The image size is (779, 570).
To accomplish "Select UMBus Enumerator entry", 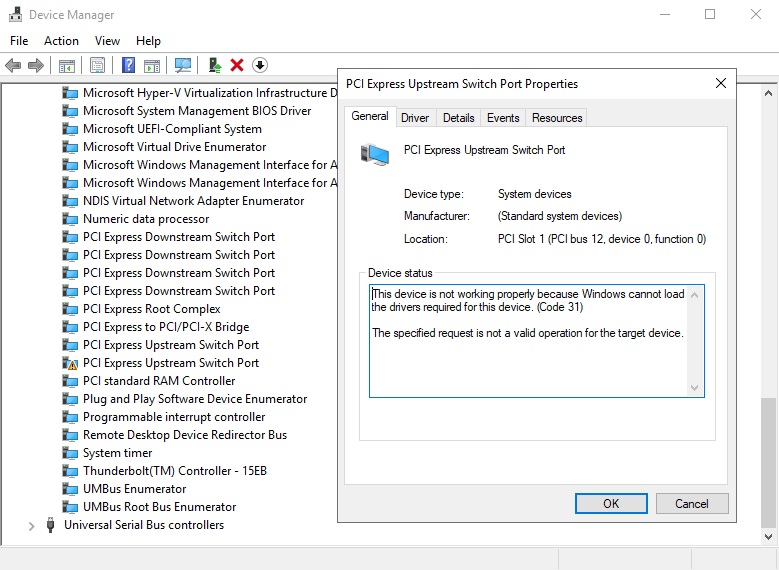I will point(134,489).
